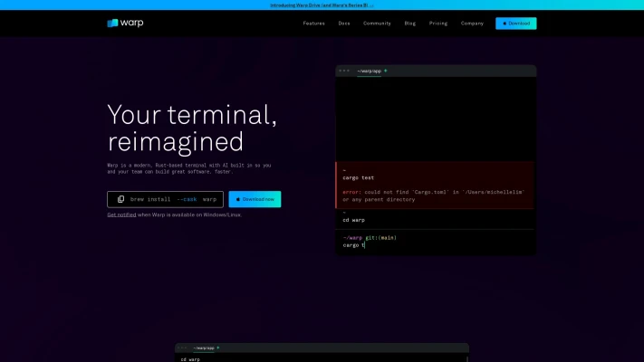Open the Company menu item
The width and height of the screenshot is (644, 362).
pyautogui.click(x=472, y=24)
